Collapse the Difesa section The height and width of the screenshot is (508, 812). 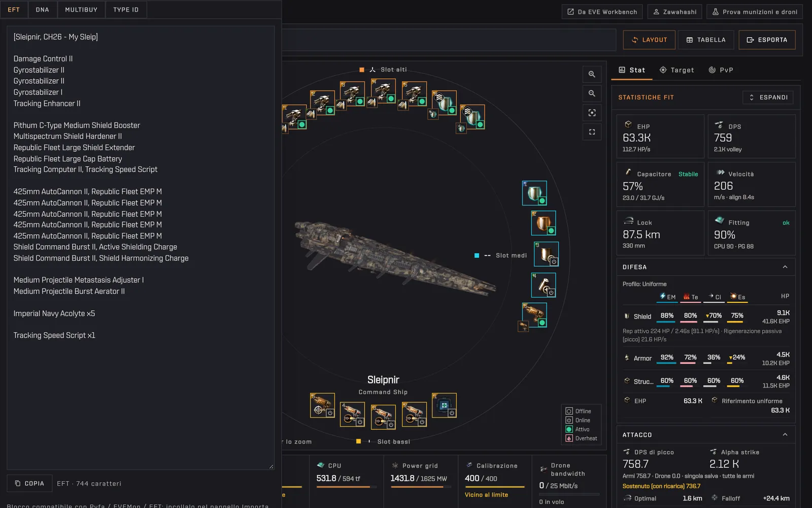785,267
